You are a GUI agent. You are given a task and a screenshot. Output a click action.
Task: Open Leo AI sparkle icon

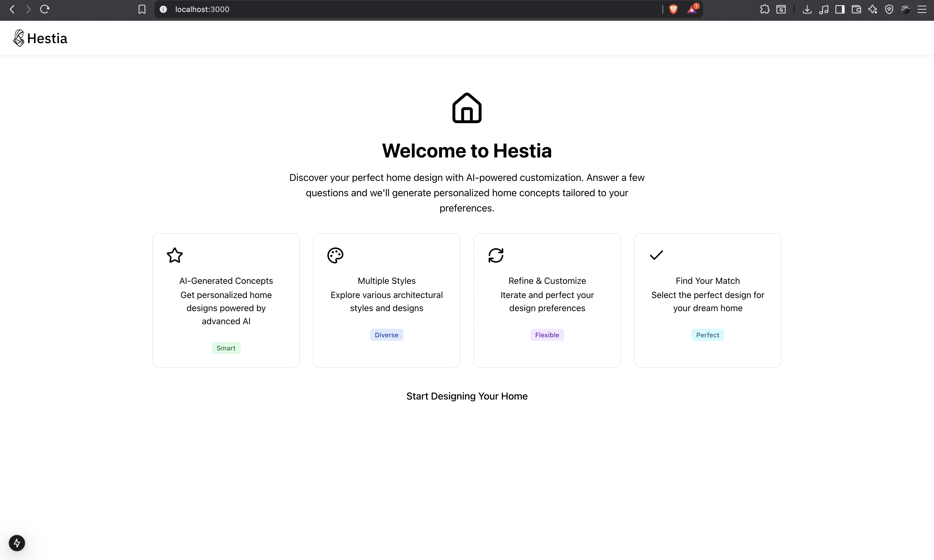[873, 10]
